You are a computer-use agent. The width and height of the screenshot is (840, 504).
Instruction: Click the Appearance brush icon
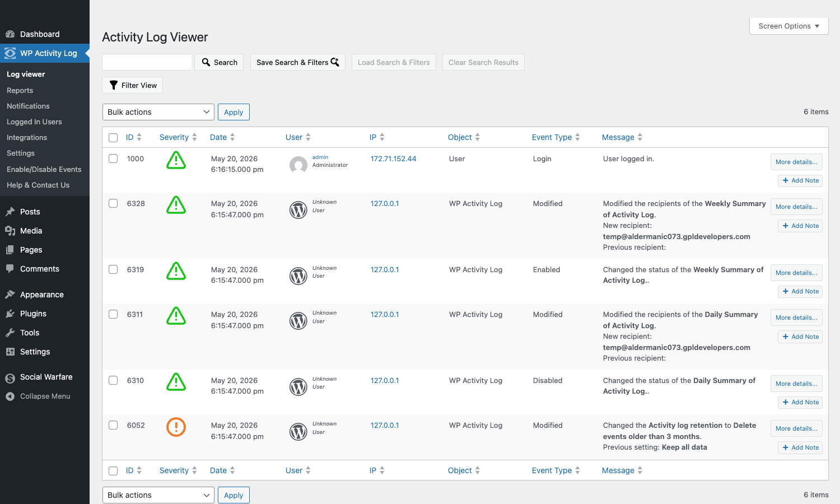click(x=10, y=295)
